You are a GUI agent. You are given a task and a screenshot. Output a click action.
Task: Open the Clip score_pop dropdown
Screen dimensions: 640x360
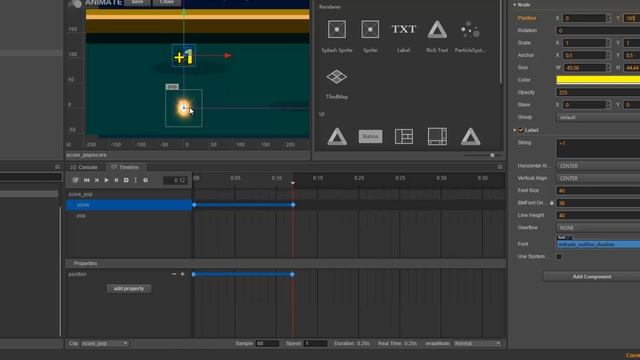click(x=105, y=343)
